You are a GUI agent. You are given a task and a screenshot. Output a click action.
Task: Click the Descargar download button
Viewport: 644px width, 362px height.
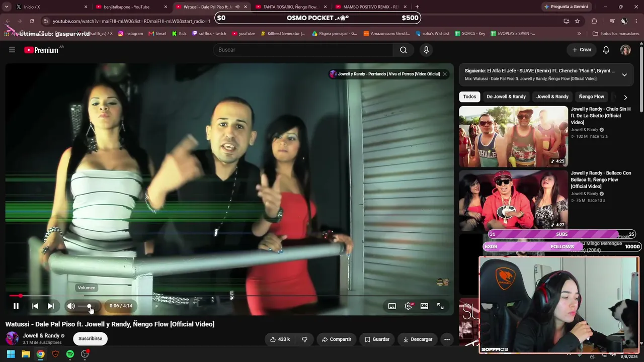point(418,339)
